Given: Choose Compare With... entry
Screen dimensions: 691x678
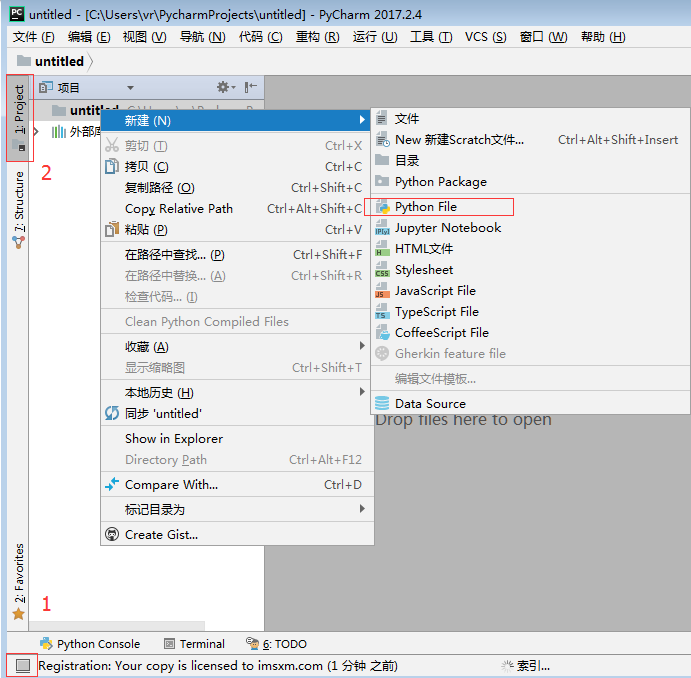Looking at the screenshot, I should tap(236, 485).
